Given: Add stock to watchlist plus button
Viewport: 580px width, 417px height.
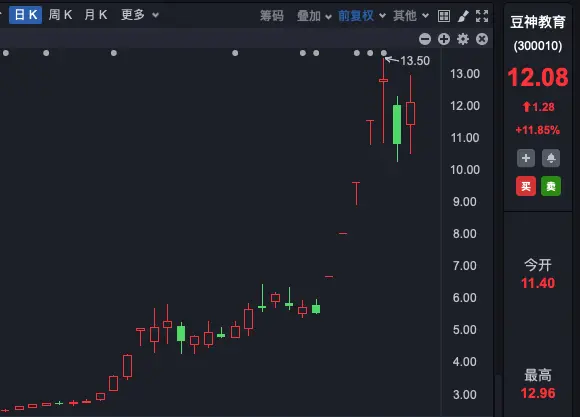Looking at the screenshot, I should [x=526, y=158].
